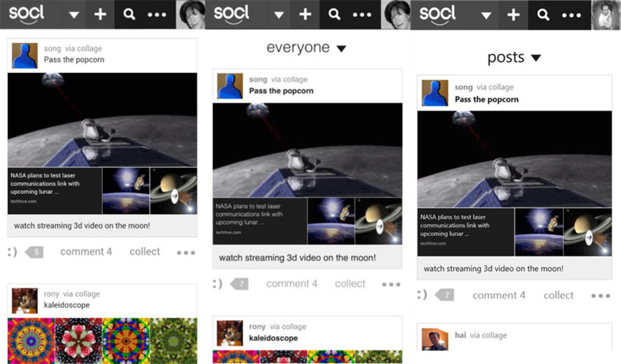
Task: Click 'comment 4' under the left screen post
Action: 86,252
